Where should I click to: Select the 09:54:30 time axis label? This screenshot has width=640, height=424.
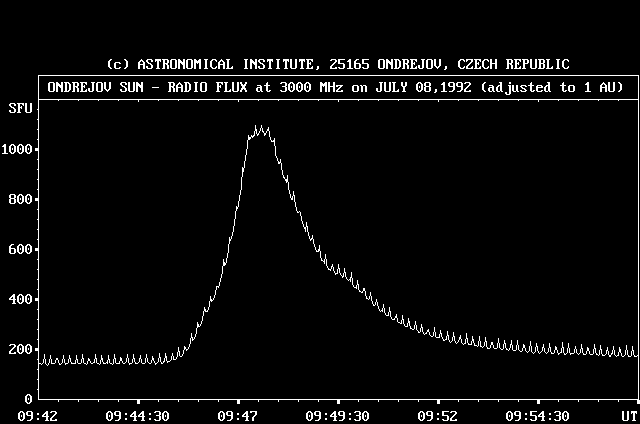pos(538,415)
